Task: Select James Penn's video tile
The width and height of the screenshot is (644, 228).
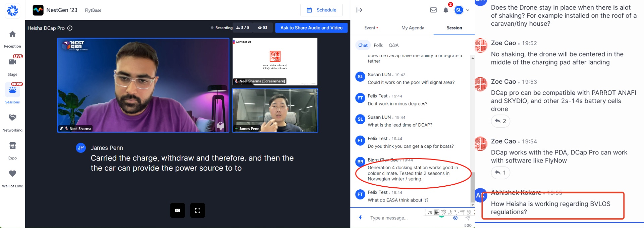Action: (275, 110)
